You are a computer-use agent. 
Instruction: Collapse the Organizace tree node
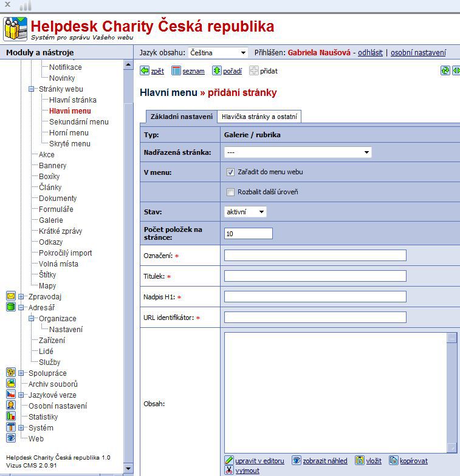32,318
